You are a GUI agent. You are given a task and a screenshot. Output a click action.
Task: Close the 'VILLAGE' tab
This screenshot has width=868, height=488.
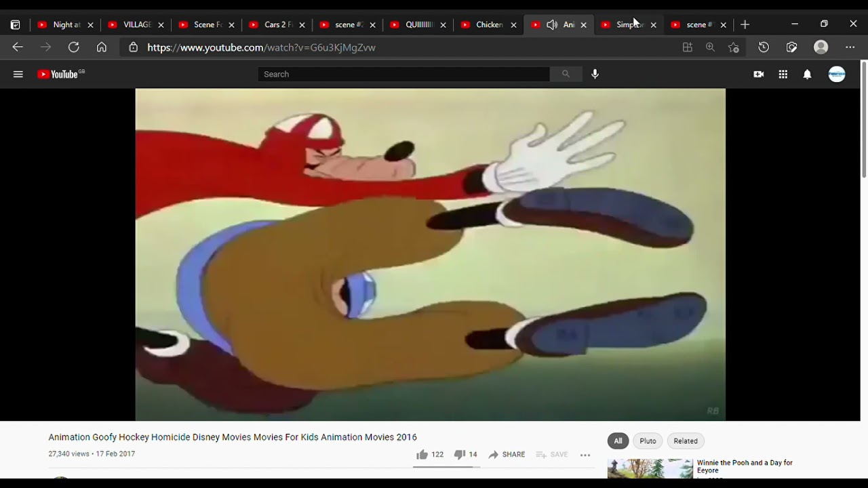pos(161,25)
